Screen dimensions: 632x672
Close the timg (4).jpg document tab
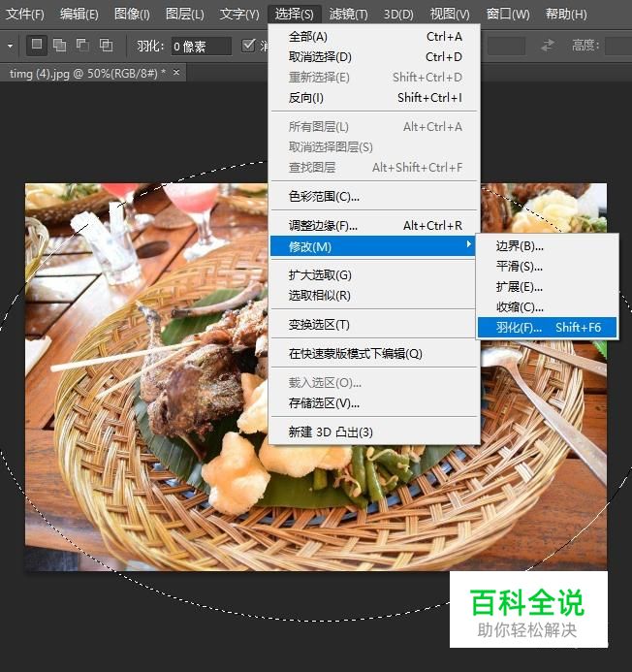click(x=176, y=73)
